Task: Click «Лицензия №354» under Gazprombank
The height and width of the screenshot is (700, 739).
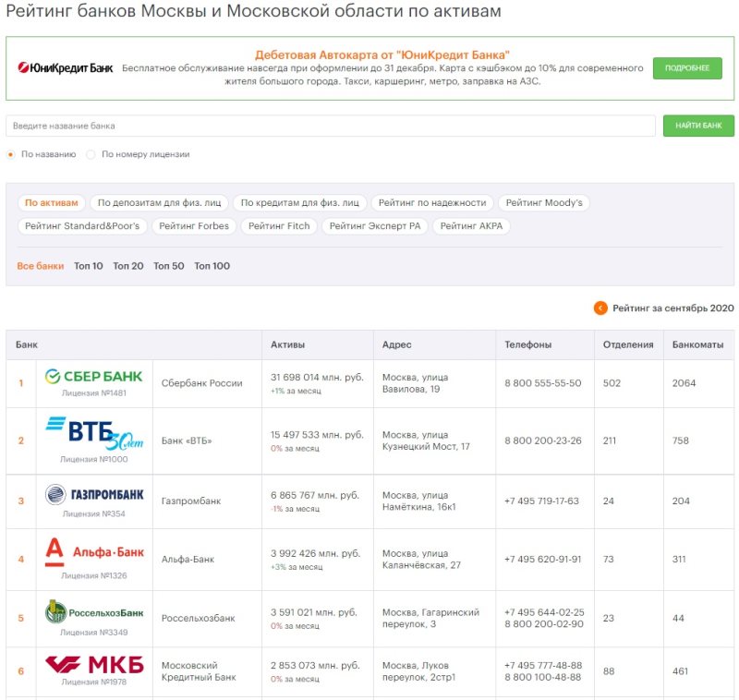Action: tap(94, 514)
